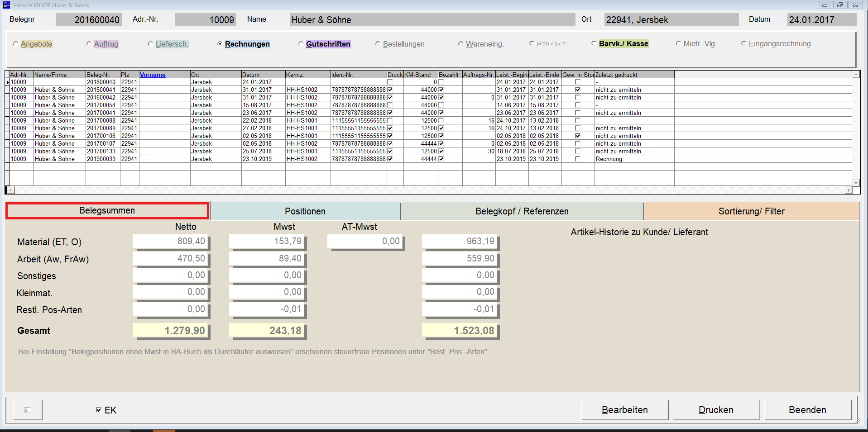Click Arbeit Mwst value 89,40

pos(267,258)
